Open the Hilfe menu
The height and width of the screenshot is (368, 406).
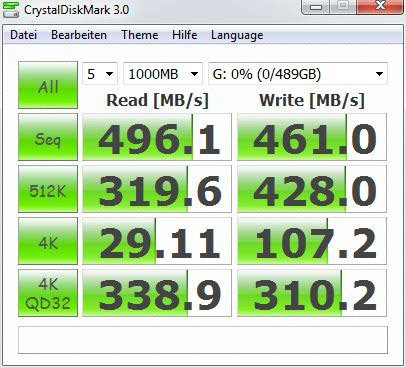(x=185, y=35)
